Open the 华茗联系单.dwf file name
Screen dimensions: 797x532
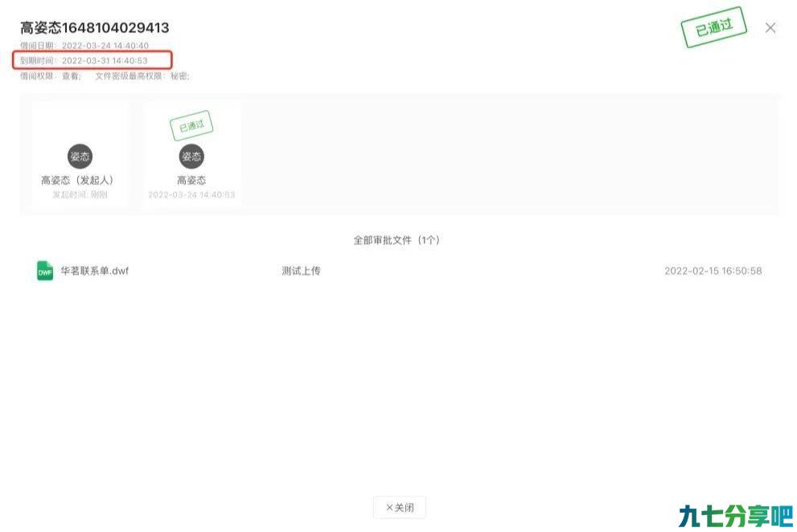click(95, 271)
